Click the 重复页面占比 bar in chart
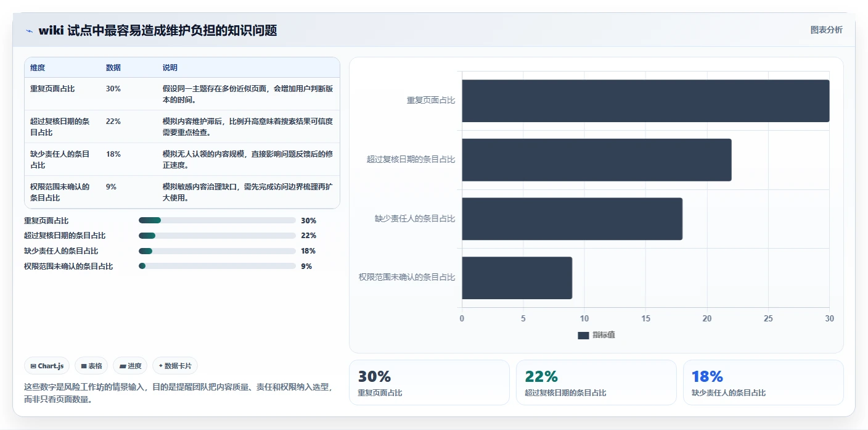868x430 pixels. click(645, 101)
